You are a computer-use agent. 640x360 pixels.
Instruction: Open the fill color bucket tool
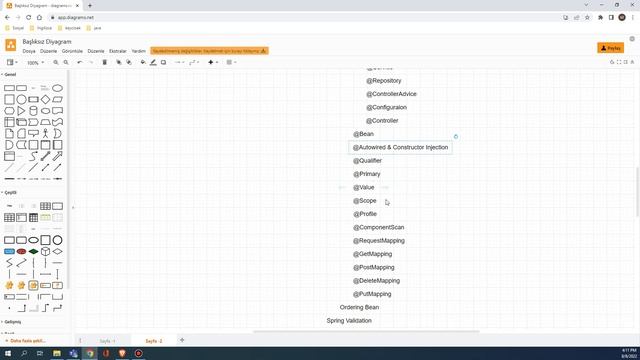click(x=143, y=62)
